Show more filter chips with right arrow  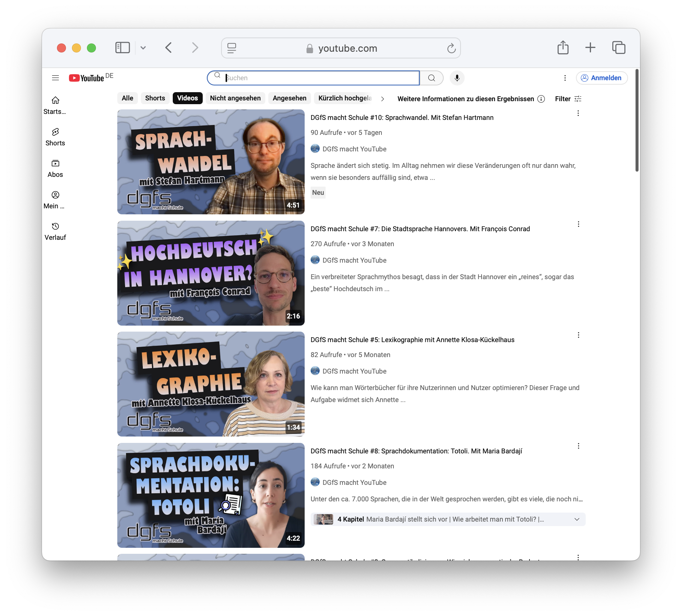tap(383, 99)
